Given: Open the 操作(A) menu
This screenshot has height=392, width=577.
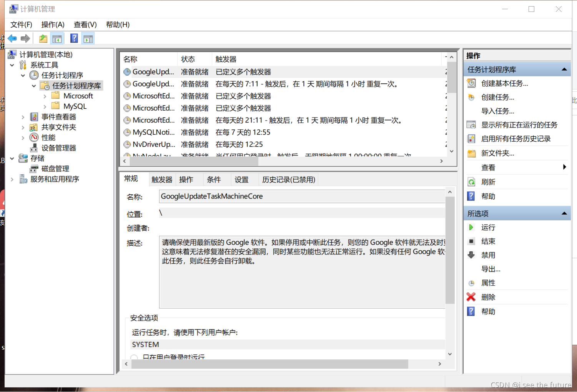Looking at the screenshot, I should [53, 25].
